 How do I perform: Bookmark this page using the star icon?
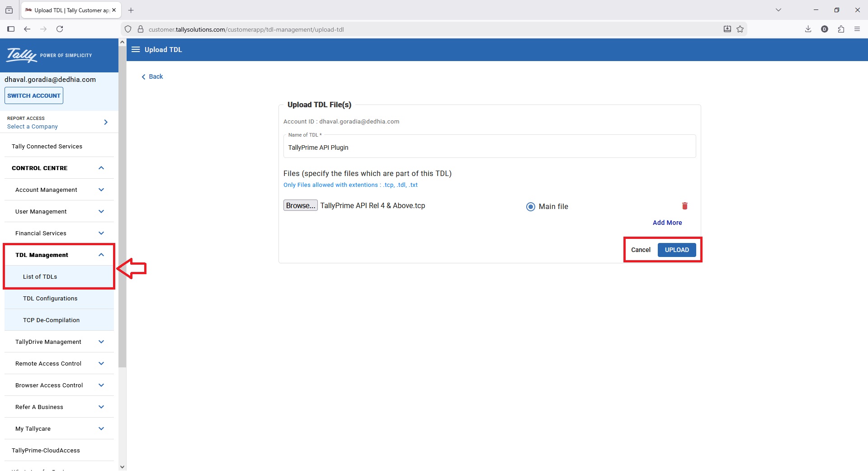click(740, 29)
